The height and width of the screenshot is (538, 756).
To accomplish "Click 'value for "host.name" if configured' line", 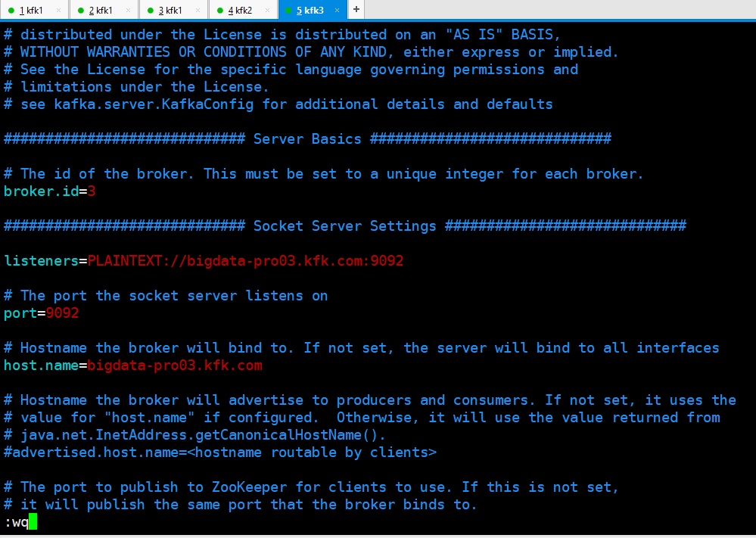I will (362, 418).
